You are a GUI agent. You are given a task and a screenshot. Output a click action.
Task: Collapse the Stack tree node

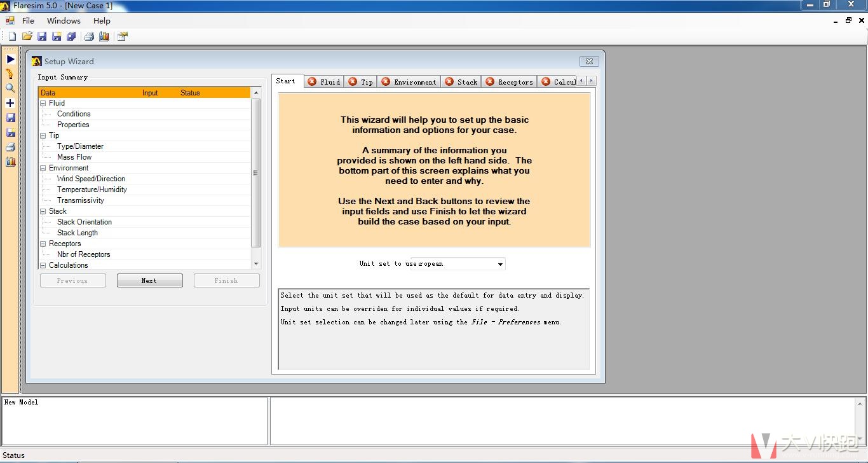coord(43,211)
